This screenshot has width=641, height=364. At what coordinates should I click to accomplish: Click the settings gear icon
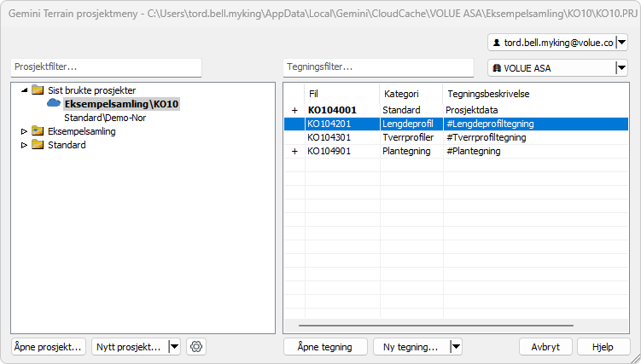(196, 347)
